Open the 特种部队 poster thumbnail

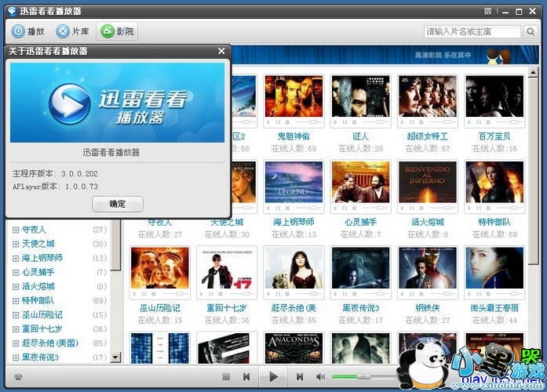[x=494, y=182]
